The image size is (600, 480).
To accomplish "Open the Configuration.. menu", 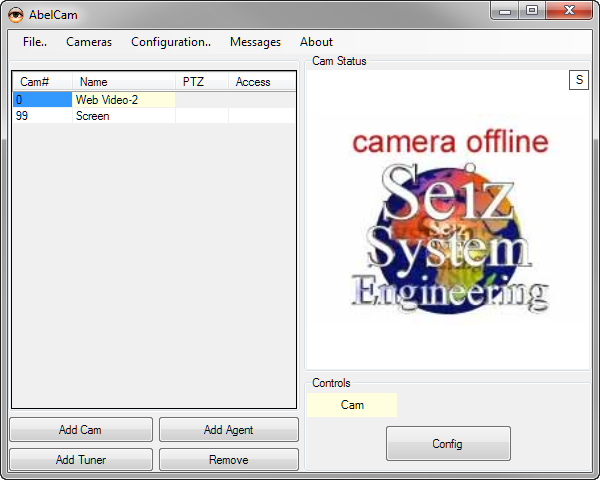I will [x=171, y=42].
